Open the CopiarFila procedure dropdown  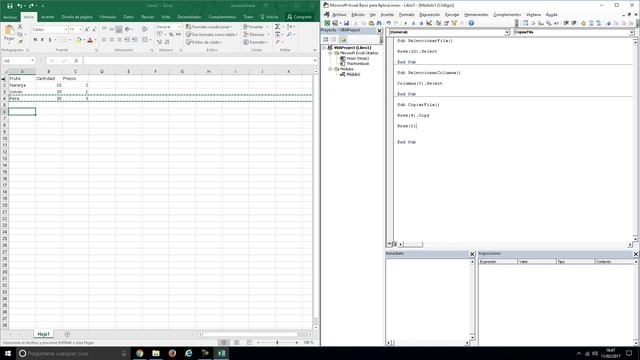pyautogui.click(x=631, y=32)
